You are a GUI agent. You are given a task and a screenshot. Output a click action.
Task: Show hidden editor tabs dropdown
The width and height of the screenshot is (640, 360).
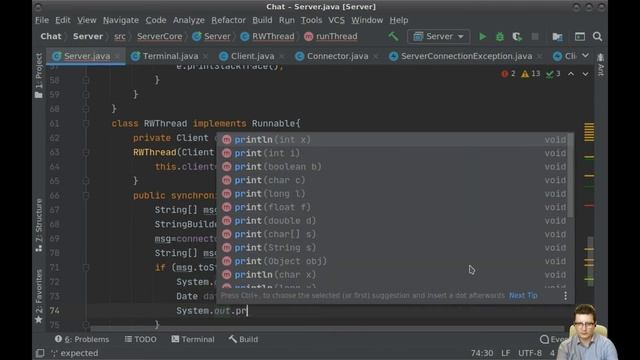pos(585,56)
